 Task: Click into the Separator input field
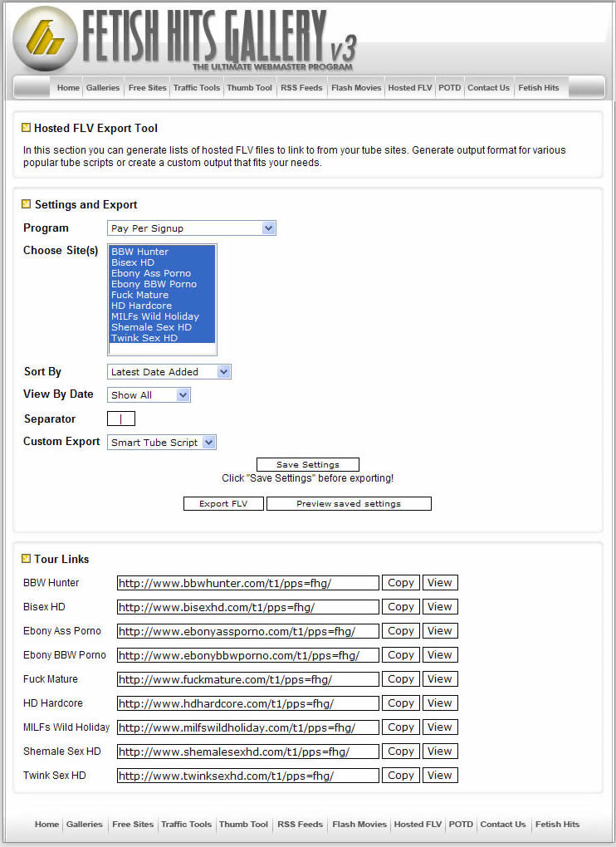click(121, 419)
